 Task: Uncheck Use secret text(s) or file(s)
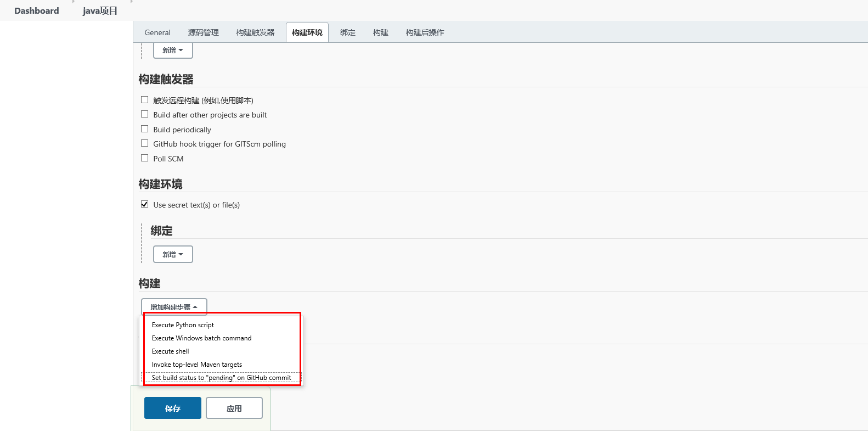tap(144, 204)
